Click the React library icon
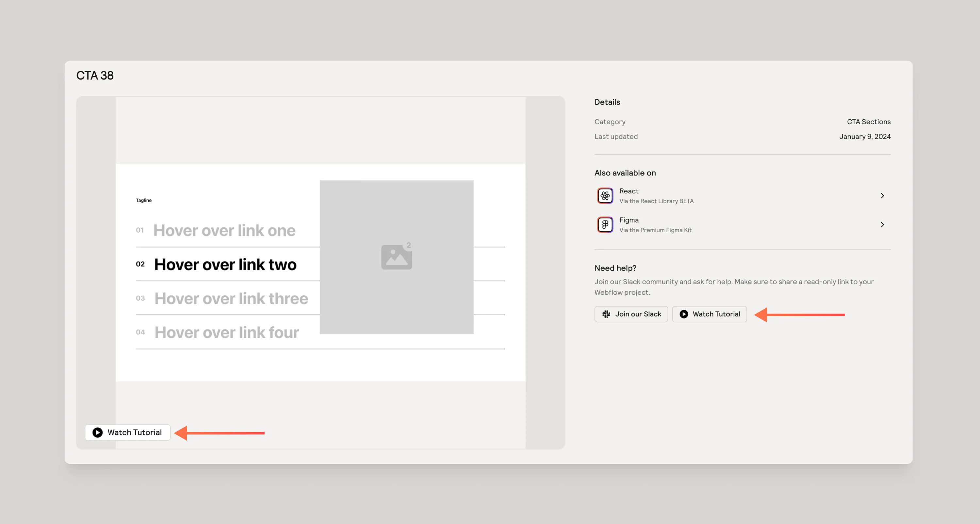980x524 pixels. 605,196
